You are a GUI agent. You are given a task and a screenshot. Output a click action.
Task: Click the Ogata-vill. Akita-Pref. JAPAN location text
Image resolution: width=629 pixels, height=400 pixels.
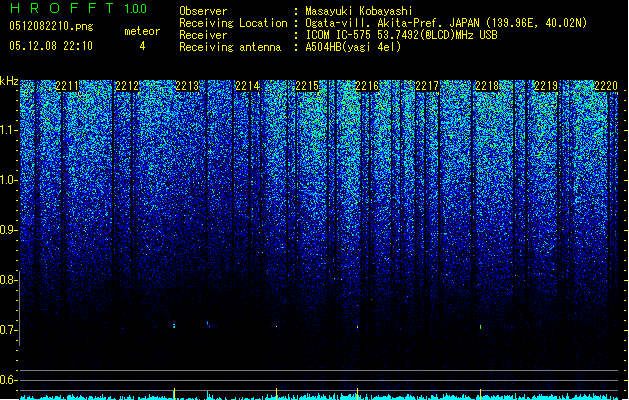446,23
